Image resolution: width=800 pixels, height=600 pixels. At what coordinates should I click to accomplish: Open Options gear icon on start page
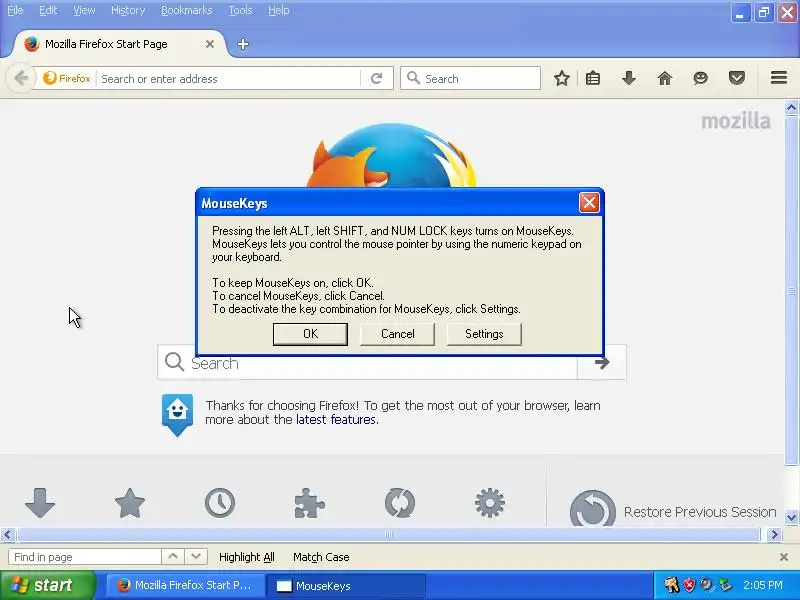490,503
